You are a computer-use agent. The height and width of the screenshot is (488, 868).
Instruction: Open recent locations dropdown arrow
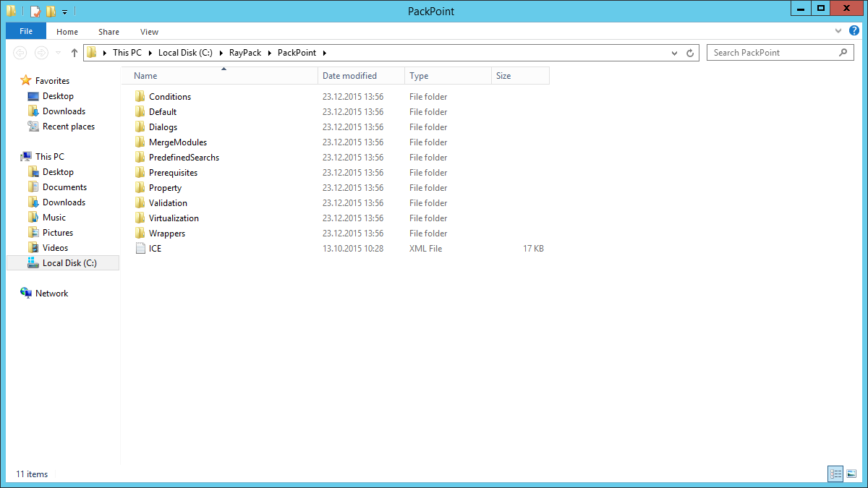point(59,53)
